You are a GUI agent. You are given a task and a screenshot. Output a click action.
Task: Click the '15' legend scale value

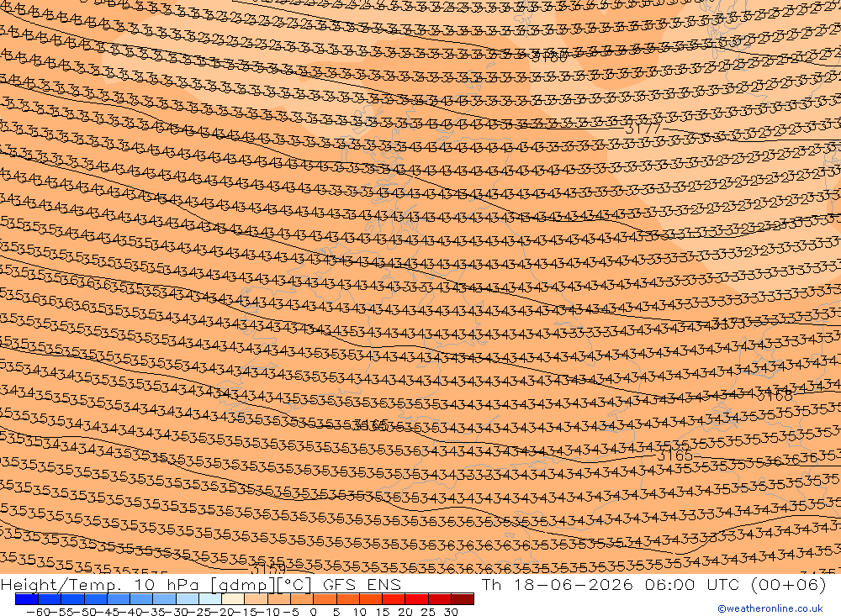[383, 612]
